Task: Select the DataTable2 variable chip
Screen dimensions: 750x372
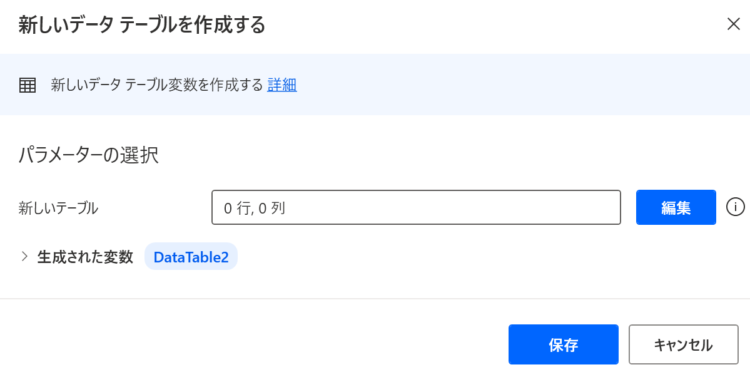Action: [191, 257]
